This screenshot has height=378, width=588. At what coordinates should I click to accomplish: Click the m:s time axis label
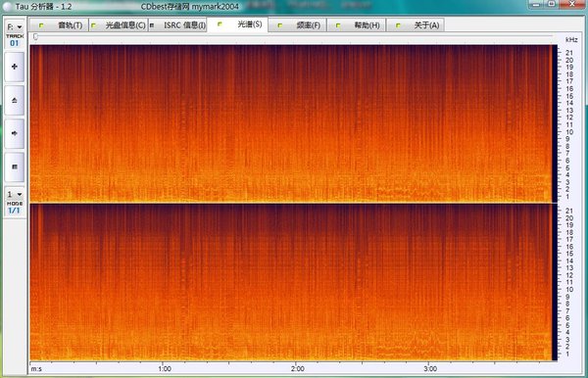(36, 369)
